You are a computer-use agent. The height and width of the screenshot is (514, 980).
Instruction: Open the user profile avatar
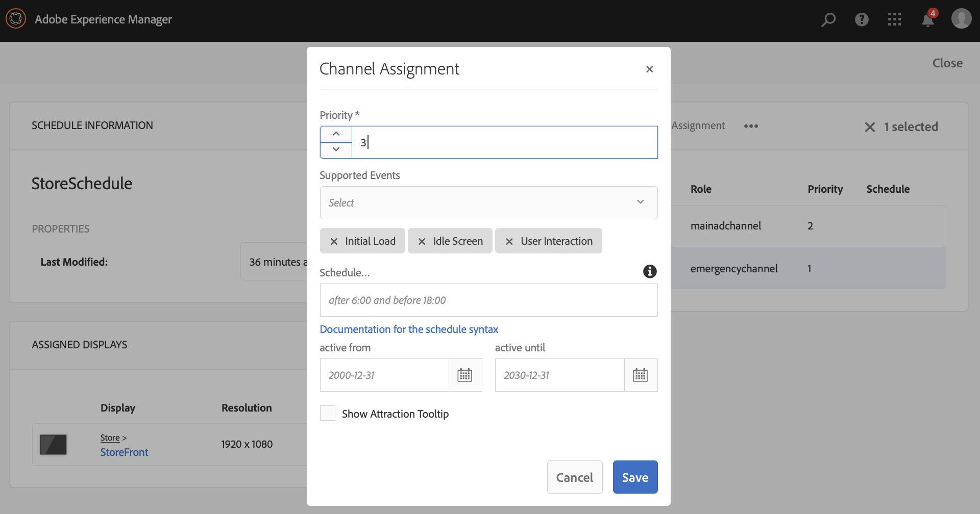click(x=961, y=19)
